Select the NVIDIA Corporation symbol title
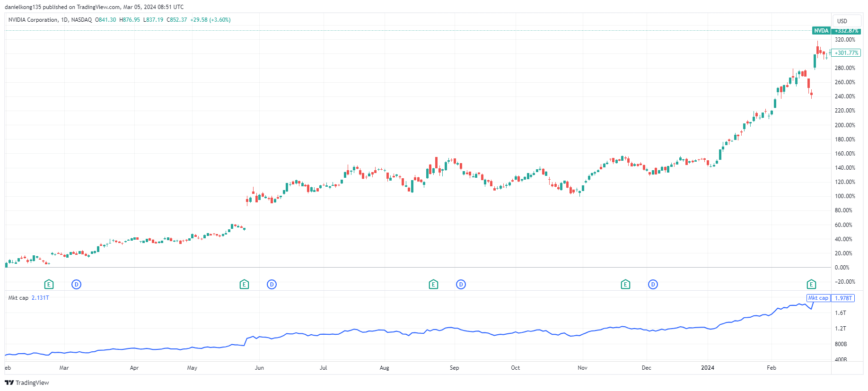This screenshot has height=391, width=868. pyautogui.click(x=33, y=20)
